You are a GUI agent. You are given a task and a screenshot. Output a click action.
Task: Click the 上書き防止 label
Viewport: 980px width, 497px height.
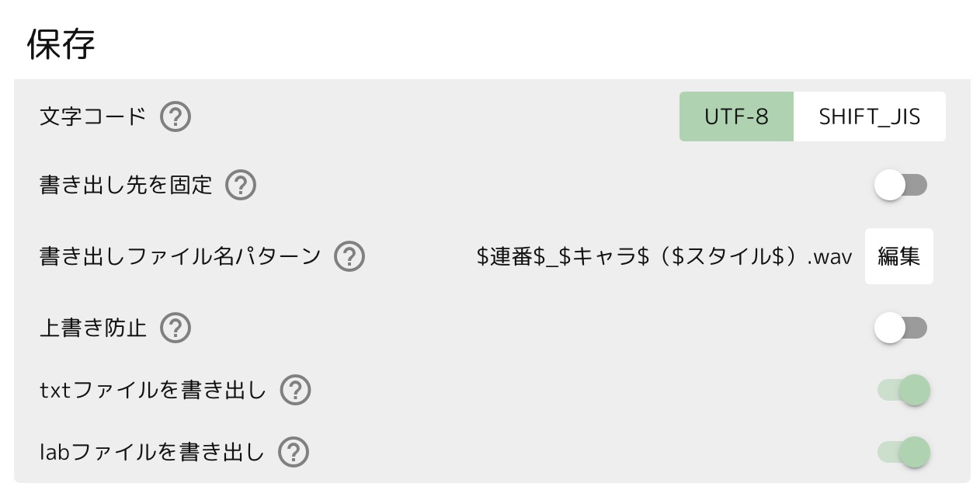[x=93, y=328]
